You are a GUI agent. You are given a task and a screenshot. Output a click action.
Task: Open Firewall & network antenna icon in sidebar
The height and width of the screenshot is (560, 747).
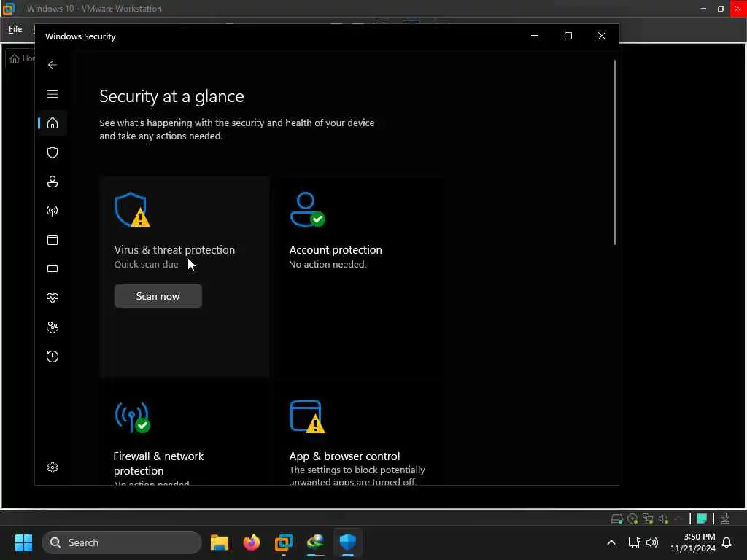coord(53,211)
